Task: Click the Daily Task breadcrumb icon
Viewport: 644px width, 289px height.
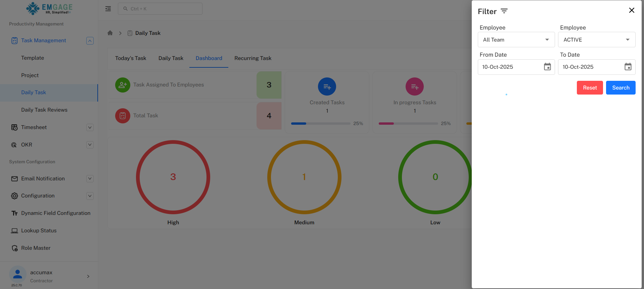Action: pyautogui.click(x=130, y=33)
